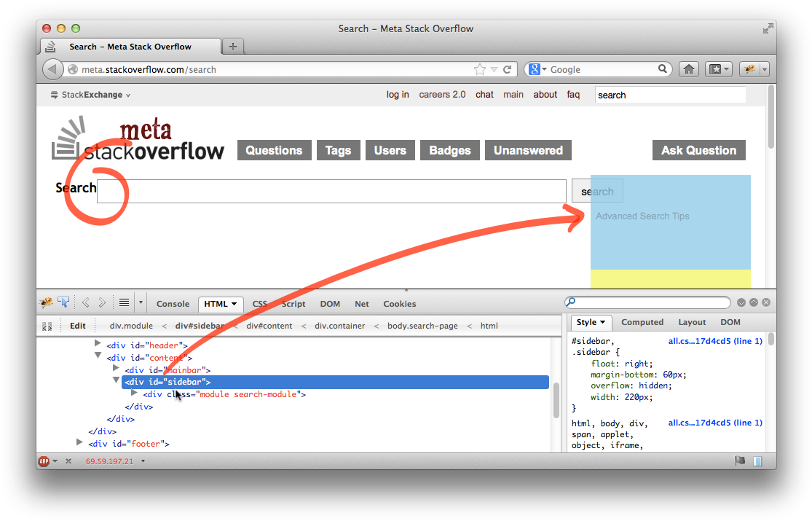This screenshot has height=521, width=812.
Task: Click the Firebug bug icon in panel toolbar
Action: (x=46, y=303)
